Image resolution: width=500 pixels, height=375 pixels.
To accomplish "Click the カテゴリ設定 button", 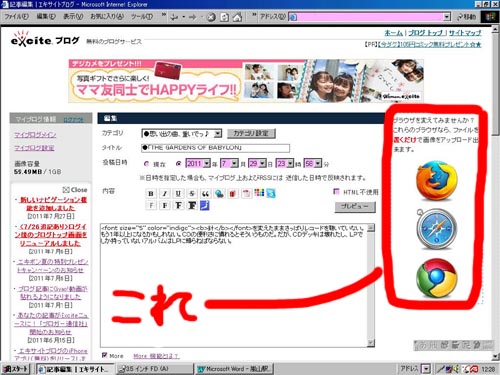I will 251,134.
